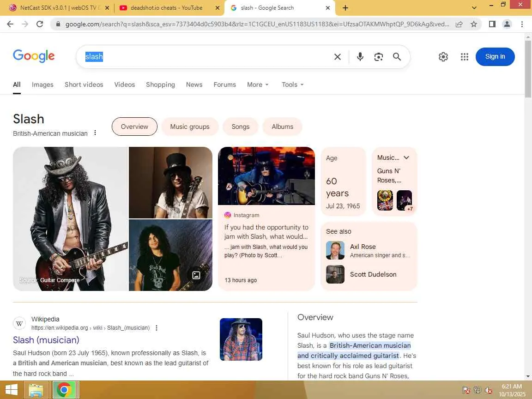This screenshot has width=532, height=399.
Task: Open large Slash photo from Guitar Compare
Action: pyautogui.click(x=70, y=219)
